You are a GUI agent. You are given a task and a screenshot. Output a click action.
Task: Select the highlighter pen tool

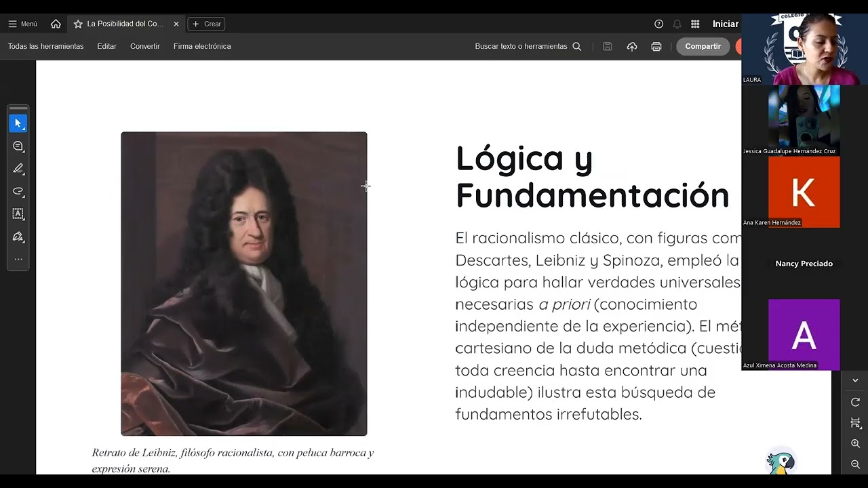click(18, 169)
